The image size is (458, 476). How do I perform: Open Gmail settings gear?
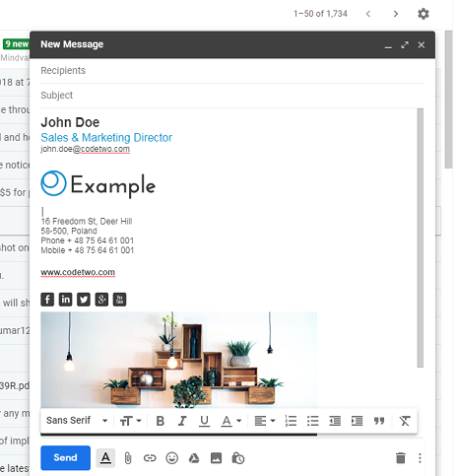424,14
